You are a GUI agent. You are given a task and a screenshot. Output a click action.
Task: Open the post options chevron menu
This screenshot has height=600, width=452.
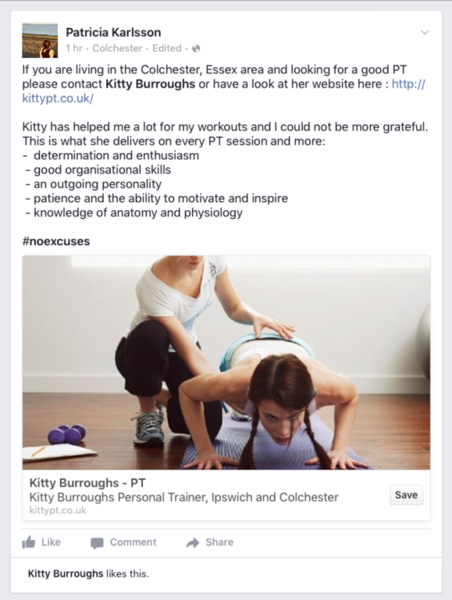424,33
